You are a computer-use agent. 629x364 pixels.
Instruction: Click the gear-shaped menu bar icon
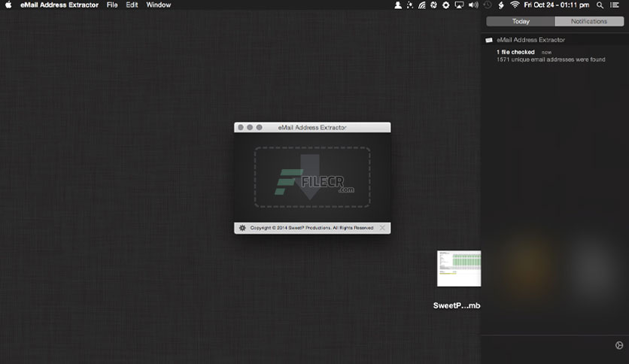point(445,5)
